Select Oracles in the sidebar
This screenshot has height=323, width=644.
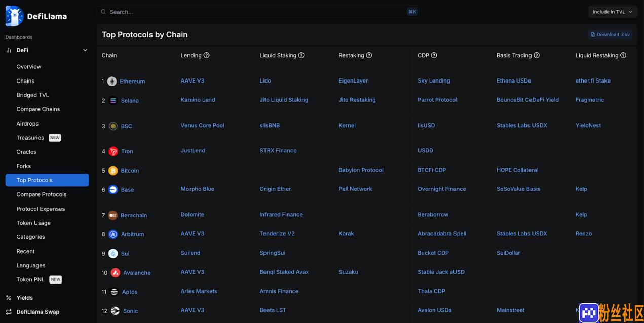(26, 152)
